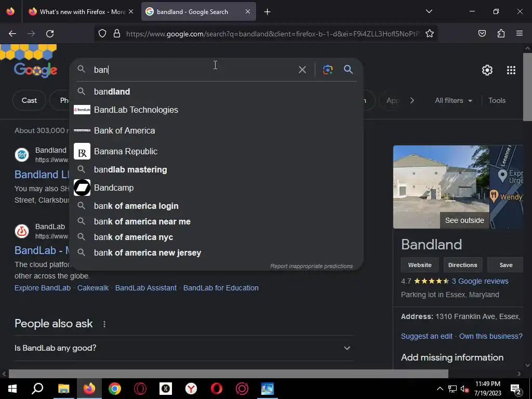The width and height of the screenshot is (532, 399).
Task: Open the All filters dropdown
Action: 454,100
